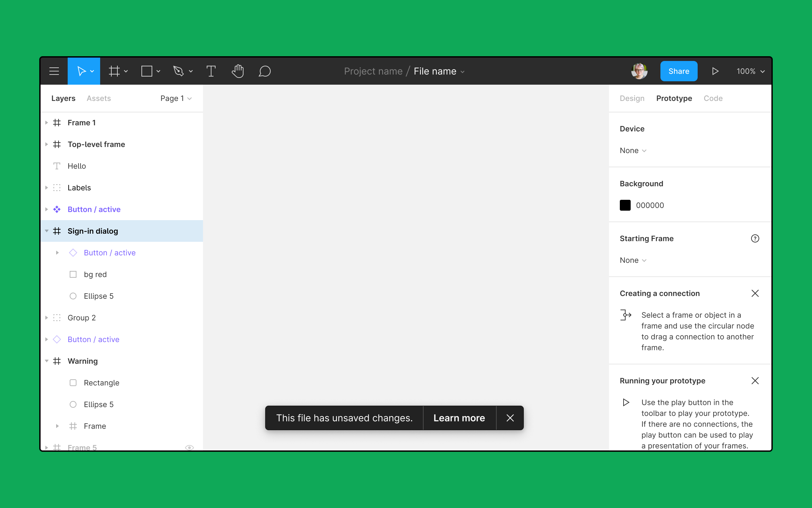
Task: Open the Device dropdown in Prototype panel
Action: [633, 150]
